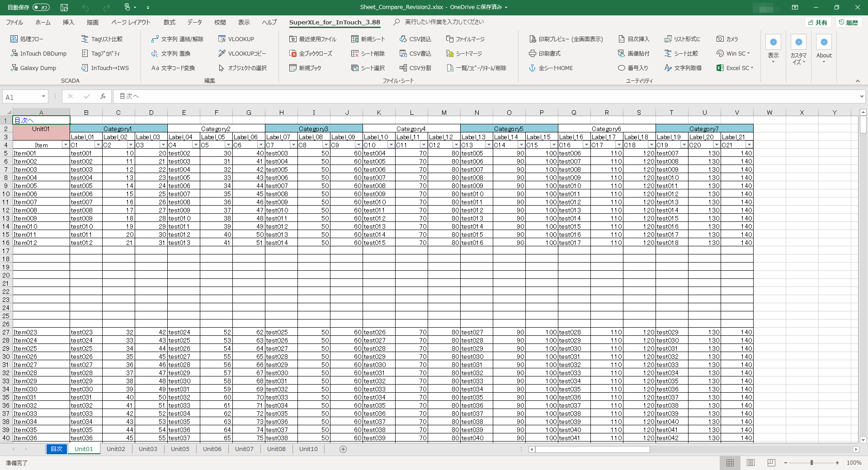Open the 履歴 history button
868x470 pixels.
point(849,23)
